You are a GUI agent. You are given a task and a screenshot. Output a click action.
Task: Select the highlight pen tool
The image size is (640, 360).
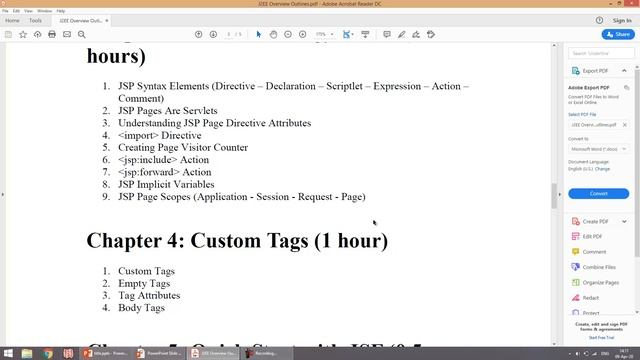tap(401, 35)
